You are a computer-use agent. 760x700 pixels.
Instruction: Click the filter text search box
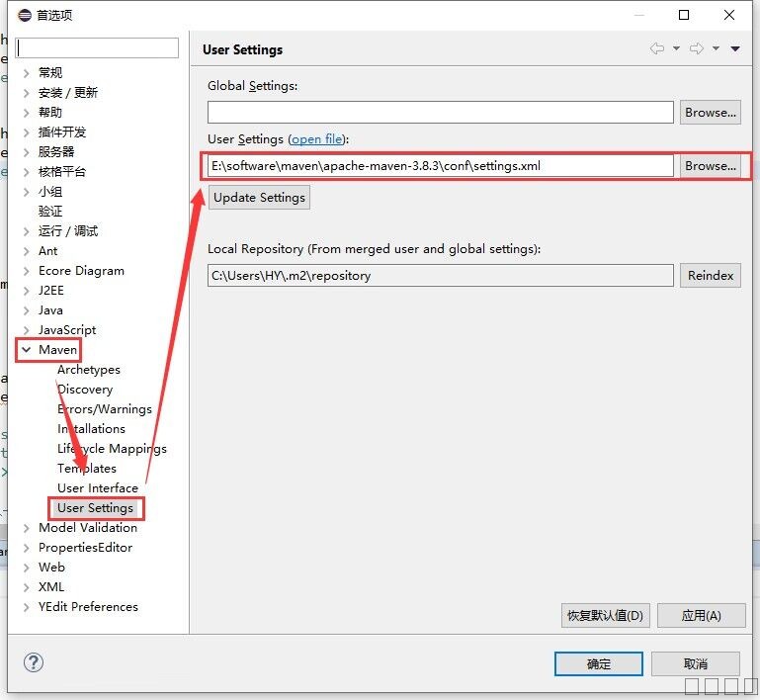pos(97,47)
